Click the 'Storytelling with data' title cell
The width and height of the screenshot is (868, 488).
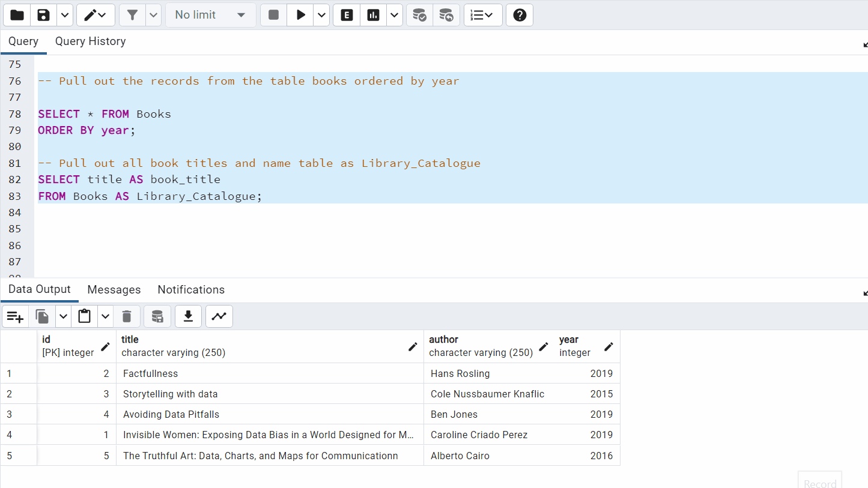point(270,394)
